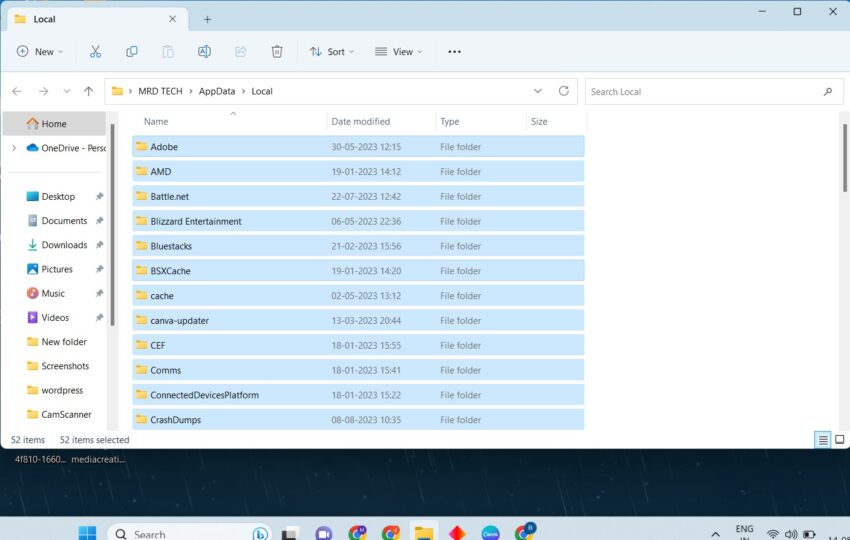850x540 pixels.
Task: Switch to details list view
Action: click(822, 440)
